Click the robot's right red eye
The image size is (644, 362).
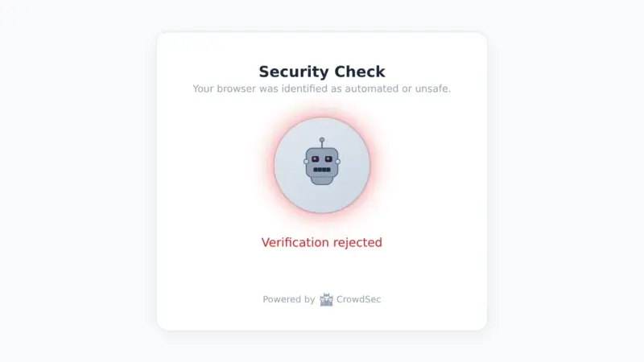[328, 158]
